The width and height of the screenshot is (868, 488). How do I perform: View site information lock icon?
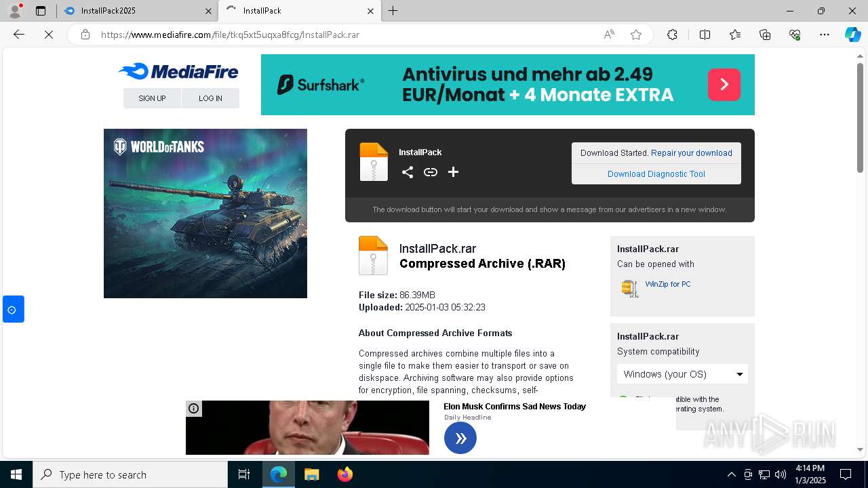[x=85, y=35]
